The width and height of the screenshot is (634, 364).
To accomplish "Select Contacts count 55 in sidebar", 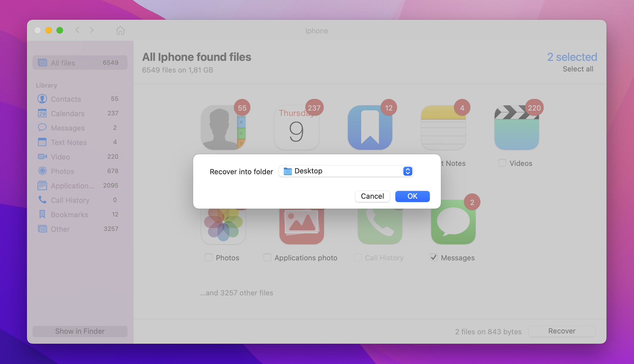I will pyautogui.click(x=114, y=99).
